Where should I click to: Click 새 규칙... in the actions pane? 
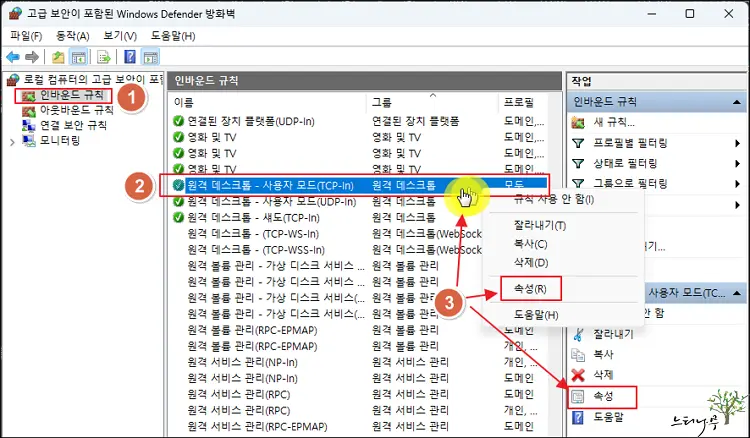tap(614, 122)
